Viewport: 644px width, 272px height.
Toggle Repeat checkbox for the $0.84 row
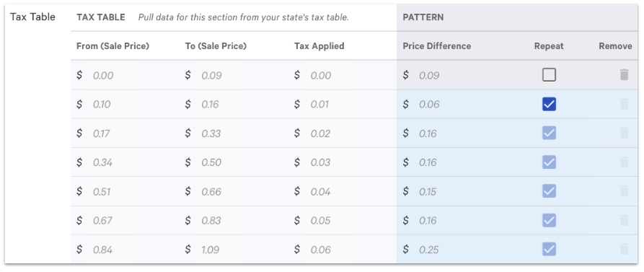pos(549,250)
